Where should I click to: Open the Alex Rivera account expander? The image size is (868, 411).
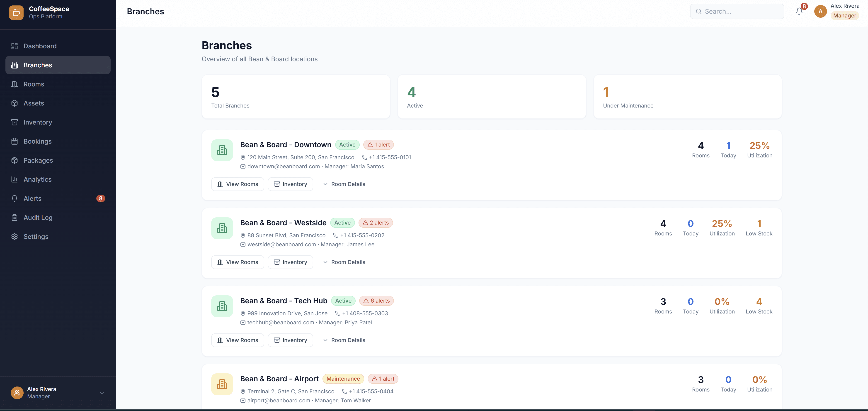coord(102,393)
